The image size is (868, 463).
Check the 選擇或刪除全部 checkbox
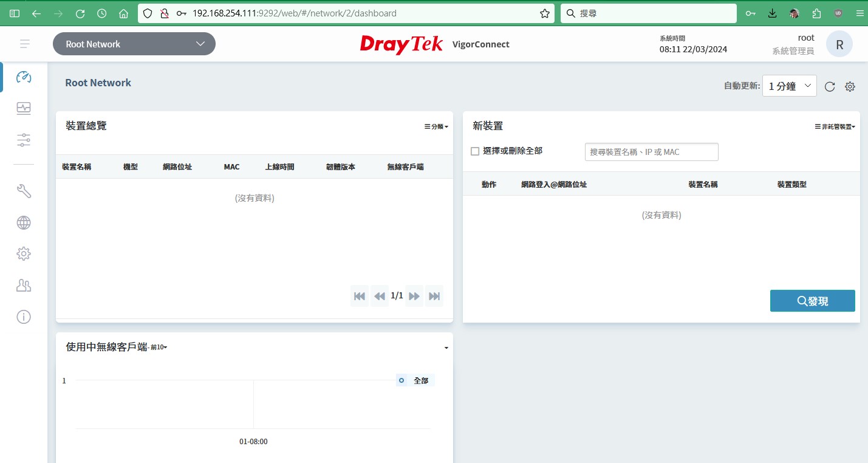[475, 151]
